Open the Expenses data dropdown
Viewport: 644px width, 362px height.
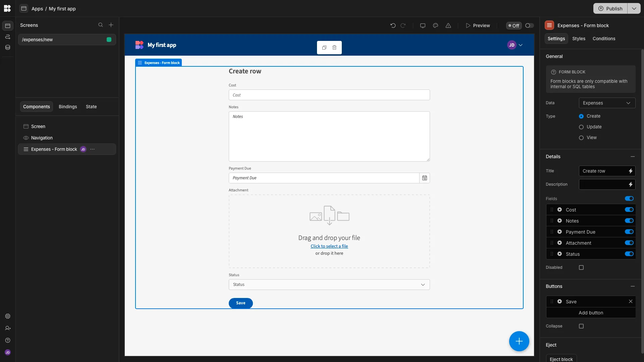point(607,103)
